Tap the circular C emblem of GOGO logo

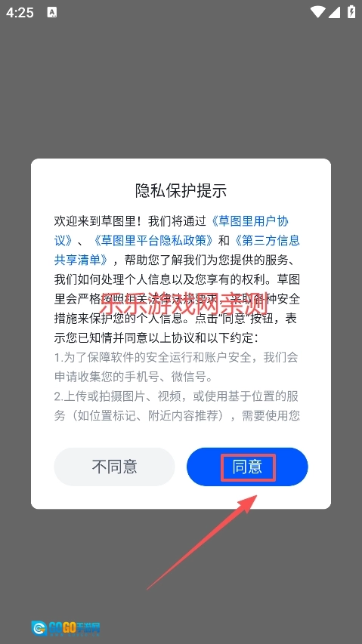(x=39, y=628)
